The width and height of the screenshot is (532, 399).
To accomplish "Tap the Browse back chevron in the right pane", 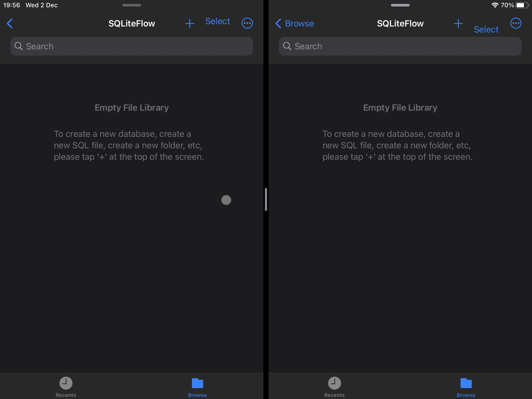I will (278, 23).
